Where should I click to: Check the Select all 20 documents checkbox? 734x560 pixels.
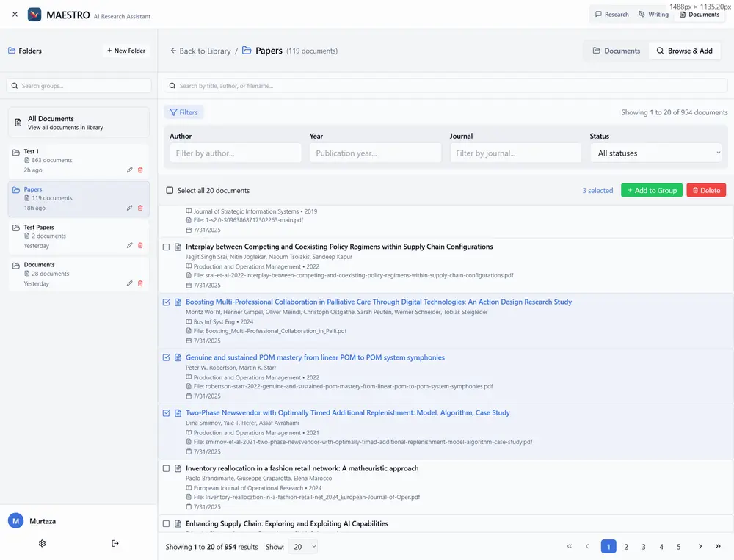click(x=170, y=191)
